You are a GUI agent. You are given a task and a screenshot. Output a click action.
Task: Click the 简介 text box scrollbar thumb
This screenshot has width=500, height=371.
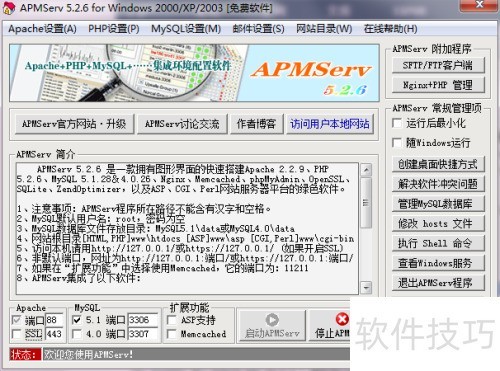click(366, 203)
